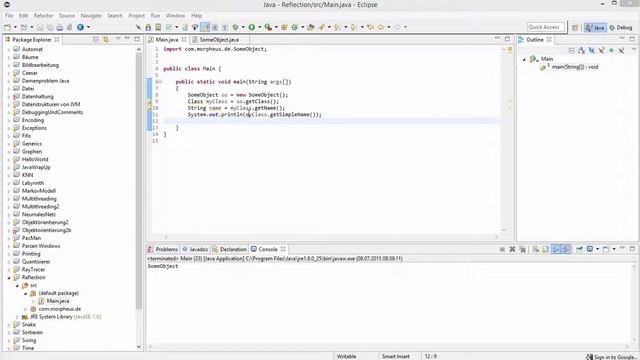Image resolution: width=640 pixels, height=360 pixels.
Task: Click the editor horizontal scrollbar
Action: click(331, 237)
